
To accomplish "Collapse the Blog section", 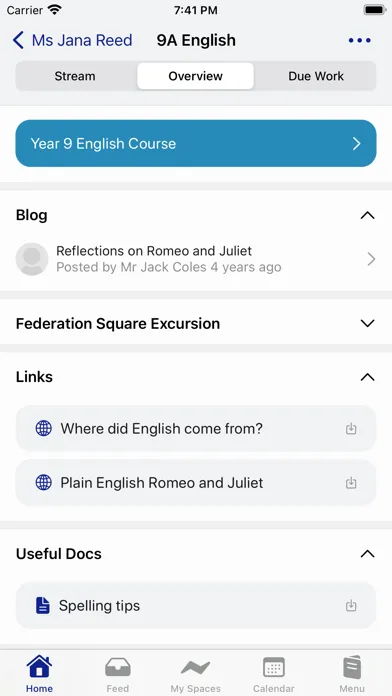I will click(x=368, y=215).
